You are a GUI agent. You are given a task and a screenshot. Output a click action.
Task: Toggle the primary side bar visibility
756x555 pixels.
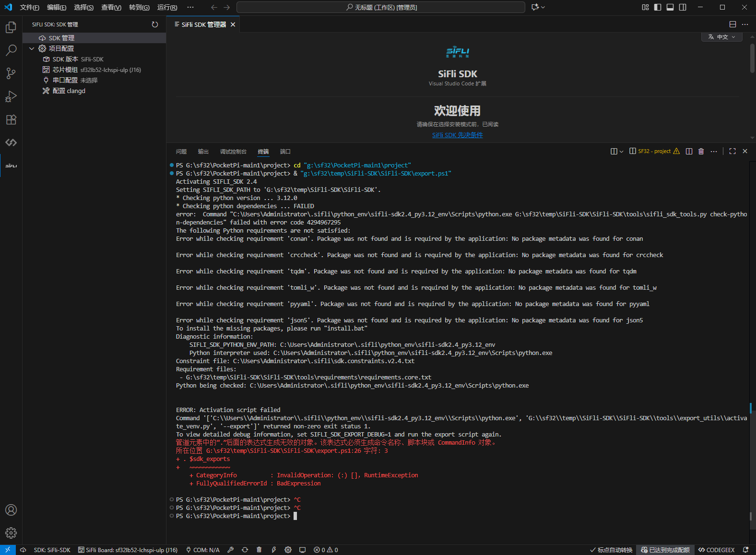coord(658,7)
